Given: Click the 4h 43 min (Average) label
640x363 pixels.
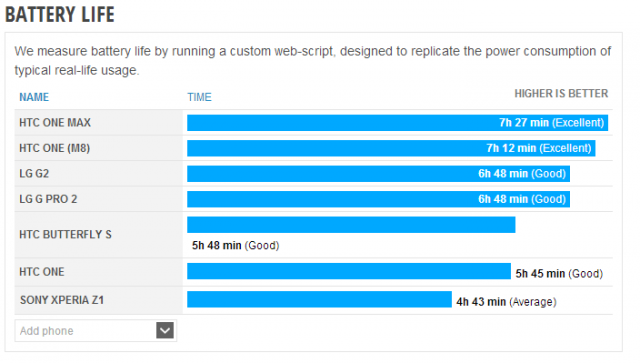Looking at the screenshot, I should 506,302.
